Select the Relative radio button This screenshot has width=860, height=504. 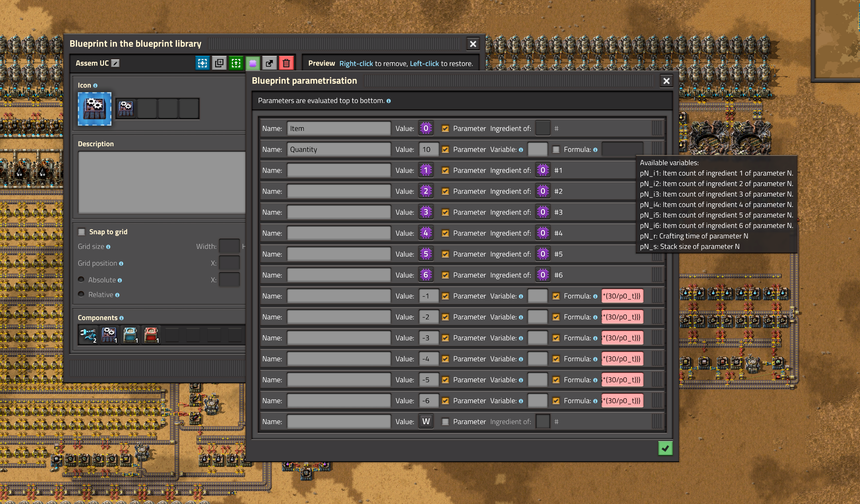click(81, 294)
